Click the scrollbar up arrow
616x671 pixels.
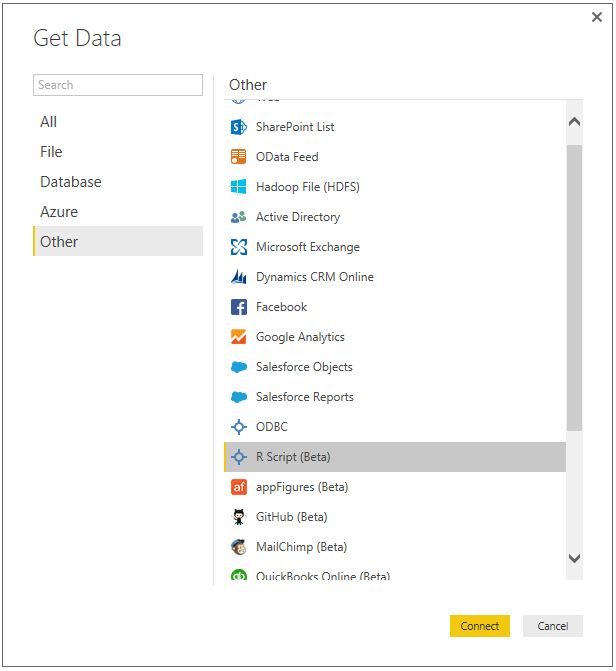574,122
